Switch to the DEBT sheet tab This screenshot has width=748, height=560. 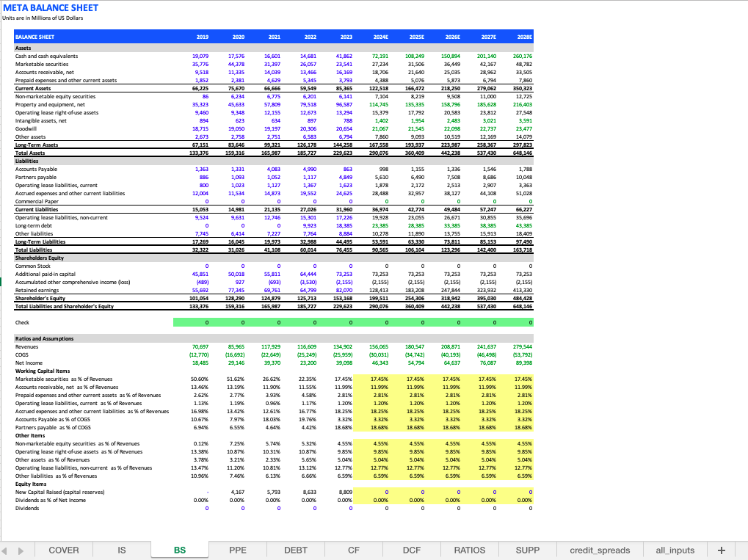pos(296,550)
